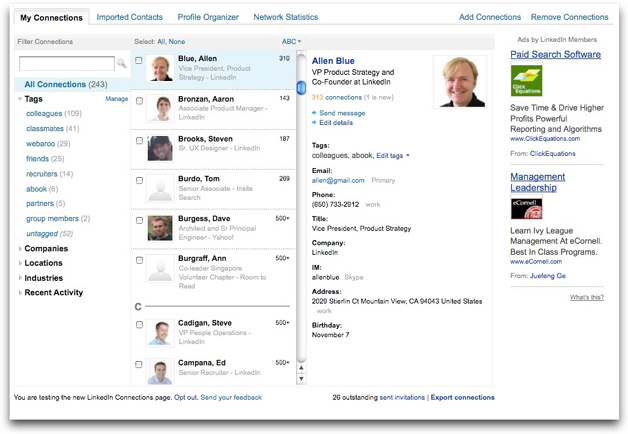Expand the Industries filter

(20, 278)
